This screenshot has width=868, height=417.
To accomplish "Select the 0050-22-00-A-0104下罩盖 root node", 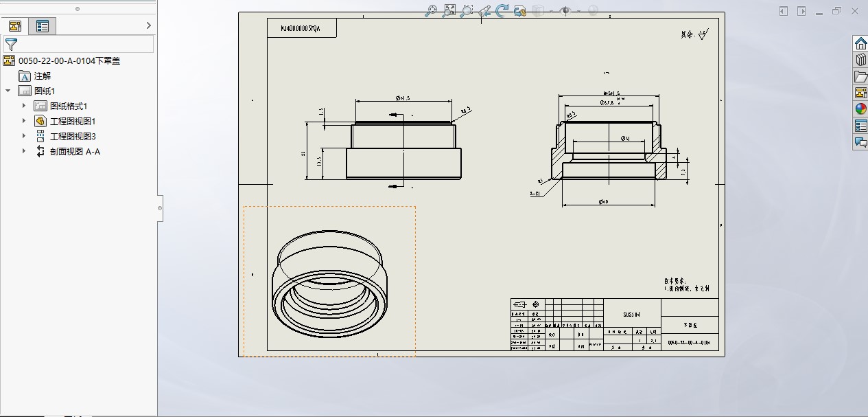I will [x=69, y=60].
